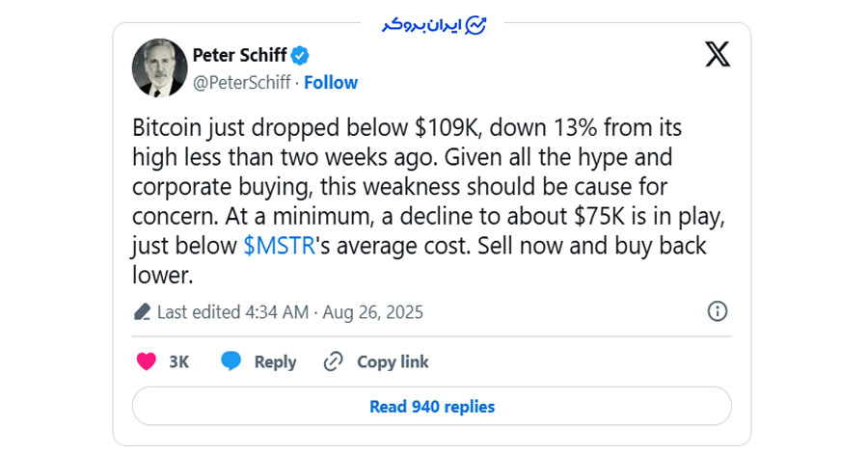This screenshot has width=868, height=454.
Task: Open the info circle icon
Action: (718, 311)
